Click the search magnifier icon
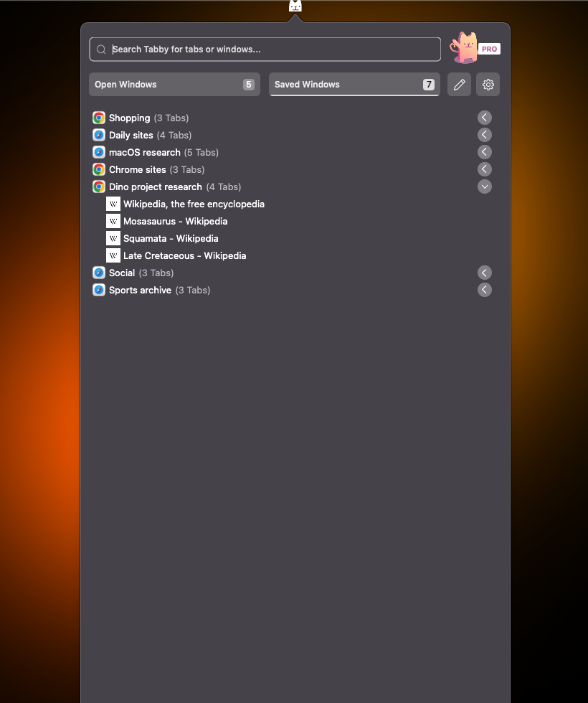 101,49
